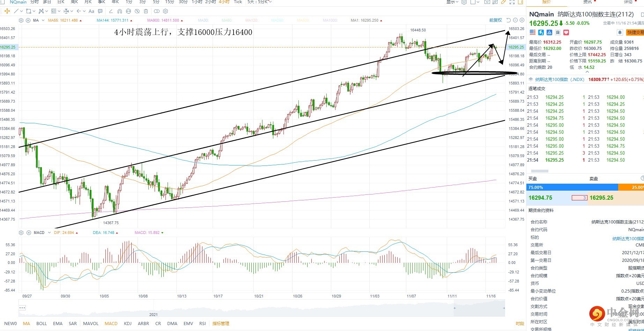Image resolution: width=644 pixels, height=331 pixels.
Task: Click the minus zoom-out icon on chart
Action: pos(515,20)
